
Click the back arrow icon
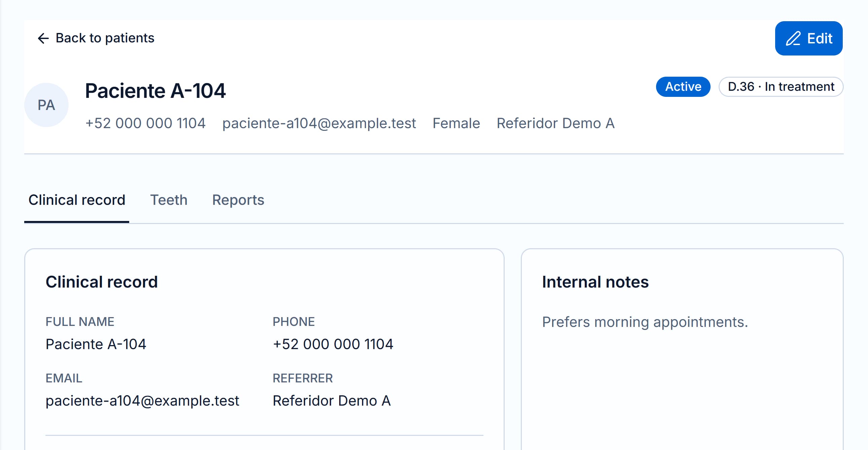pos(43,38)
